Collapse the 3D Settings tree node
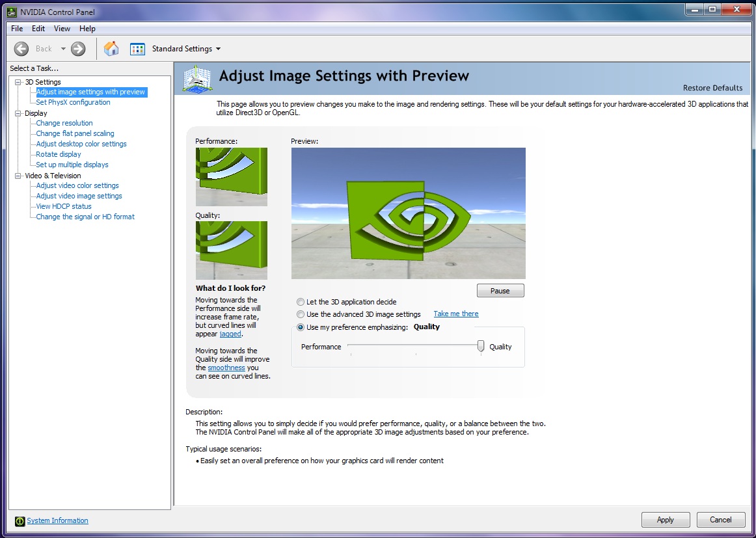756x538 pixels. click(x=18, y=82)
